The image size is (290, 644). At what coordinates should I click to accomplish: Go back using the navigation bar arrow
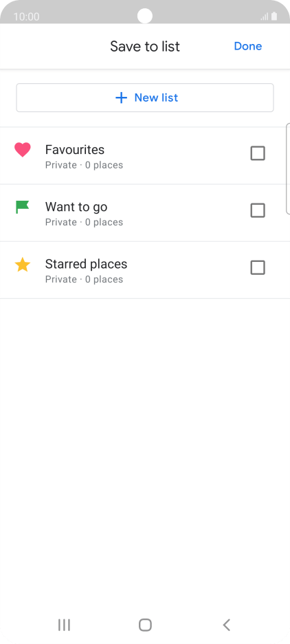pos(226,625)
